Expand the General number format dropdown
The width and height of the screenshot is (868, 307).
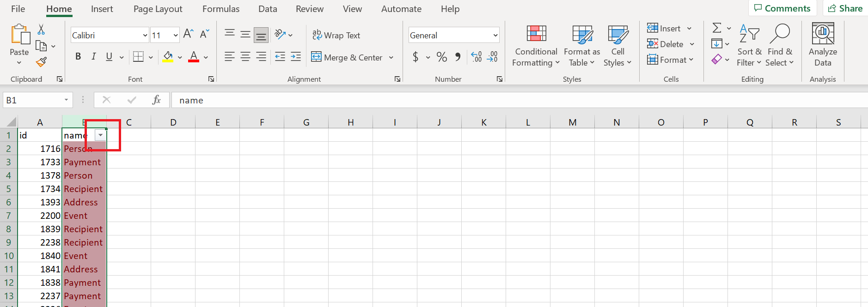point(495,36)
